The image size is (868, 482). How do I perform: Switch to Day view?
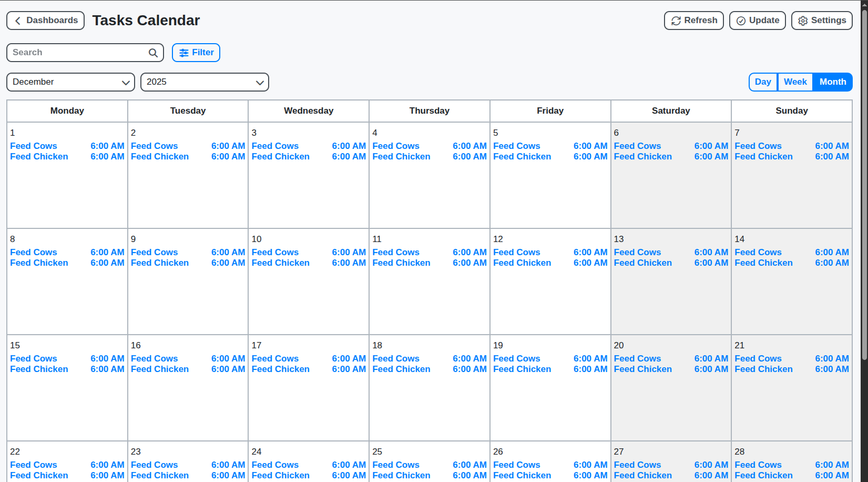[763, 82]
